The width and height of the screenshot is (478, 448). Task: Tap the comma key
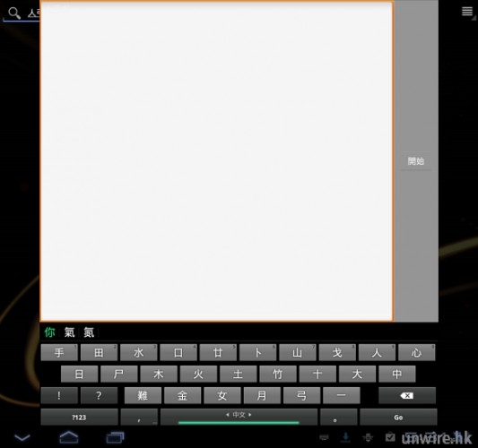(x=139, y=417)
